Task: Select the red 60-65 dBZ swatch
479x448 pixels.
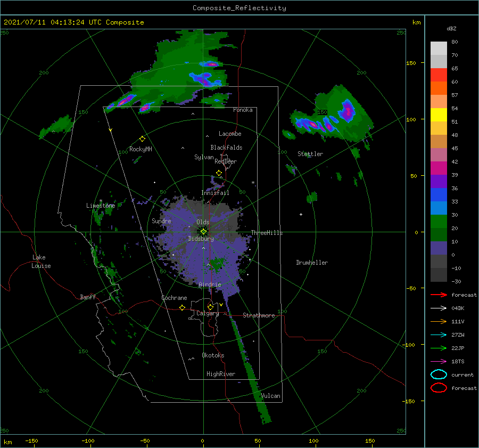Action: [439, 75]
